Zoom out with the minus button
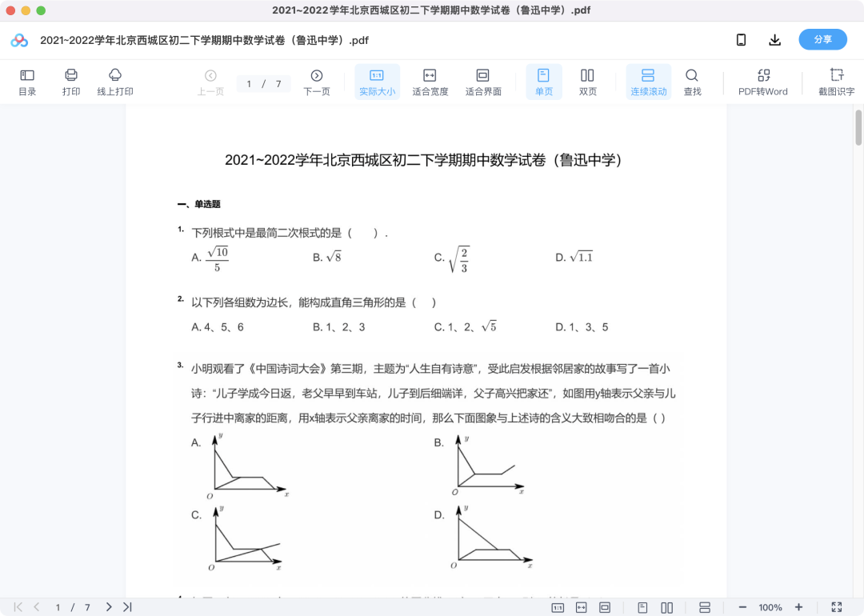Screen dimensions: 864x616 pos(742,607)
